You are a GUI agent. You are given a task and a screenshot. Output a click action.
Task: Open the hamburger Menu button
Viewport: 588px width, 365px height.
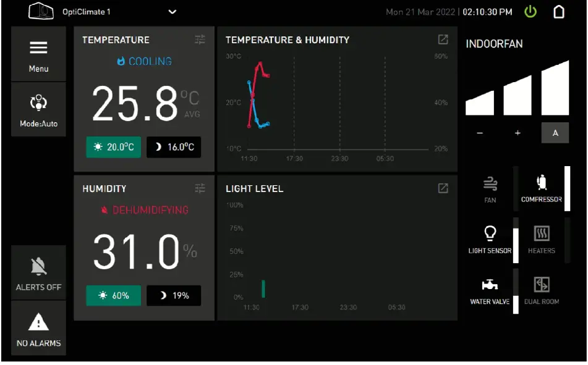pos(38,54)
